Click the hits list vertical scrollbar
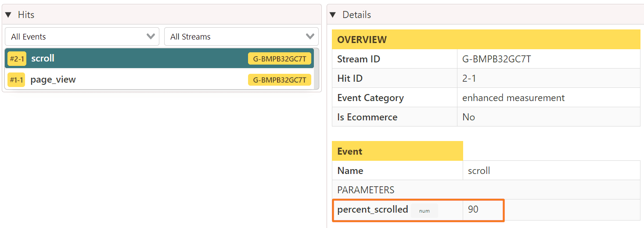This screenshot has width=644, height=228. click(x=317, y=69)
